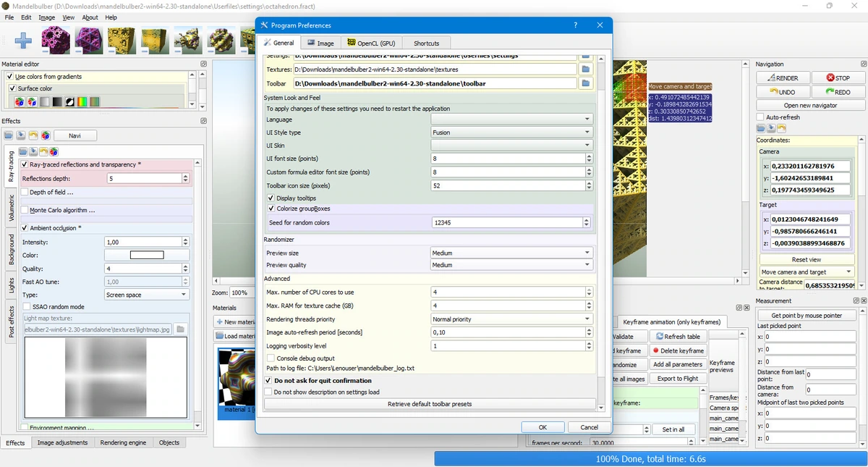Open lightmap texture folder browse icon

coord(181,329)
